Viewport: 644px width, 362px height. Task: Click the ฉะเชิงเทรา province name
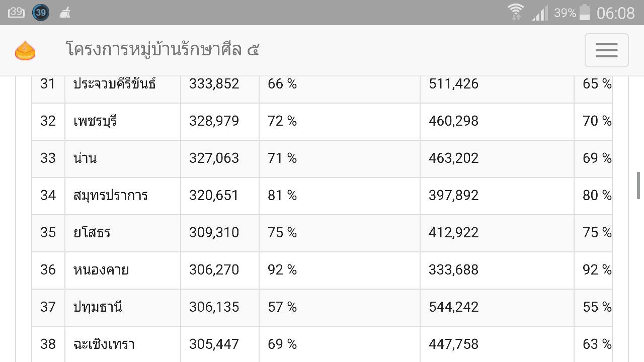coord(104,344)
